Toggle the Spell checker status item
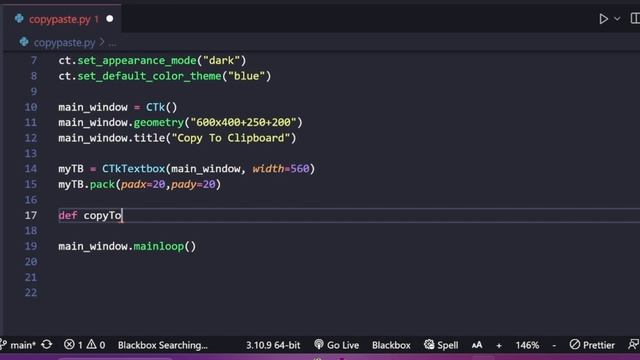This screenshot has height=360, width=640. 441,345
